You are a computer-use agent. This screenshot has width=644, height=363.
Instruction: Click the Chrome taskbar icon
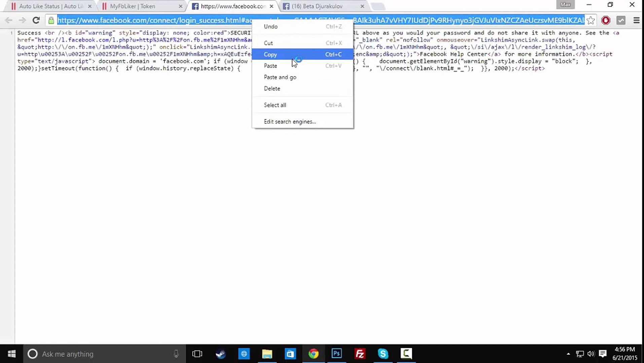pos(313,354)
